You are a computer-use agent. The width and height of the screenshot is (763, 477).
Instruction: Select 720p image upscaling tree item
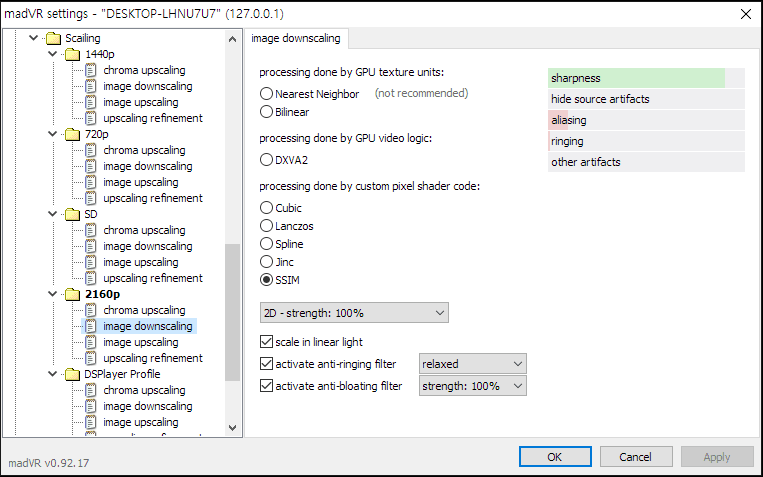pos(140,182)
